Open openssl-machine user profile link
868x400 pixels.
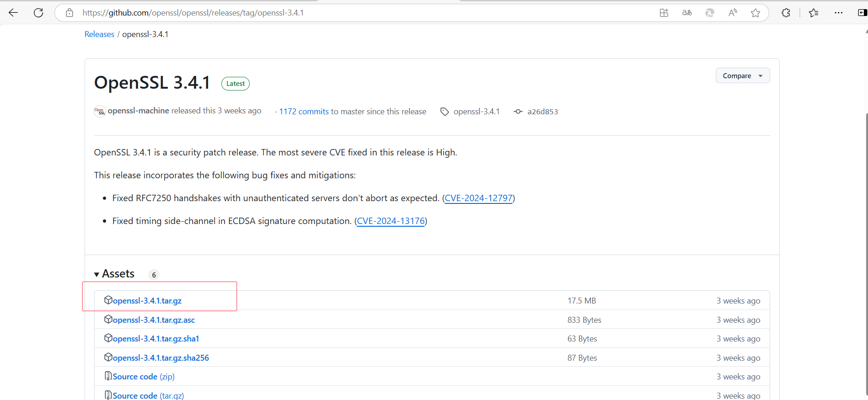tap(138, 111)
